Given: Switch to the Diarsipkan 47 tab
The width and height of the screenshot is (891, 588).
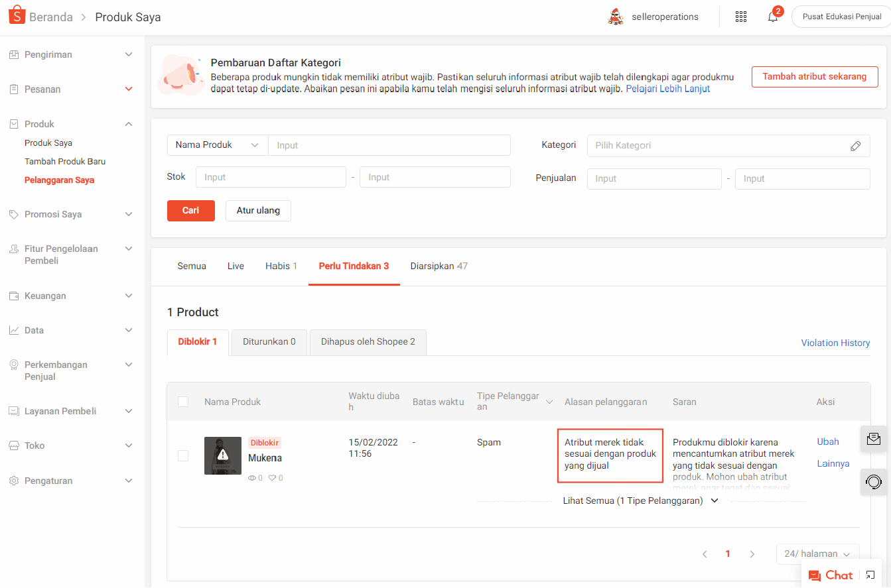Looking at the screenshot, I should [439, 266].
